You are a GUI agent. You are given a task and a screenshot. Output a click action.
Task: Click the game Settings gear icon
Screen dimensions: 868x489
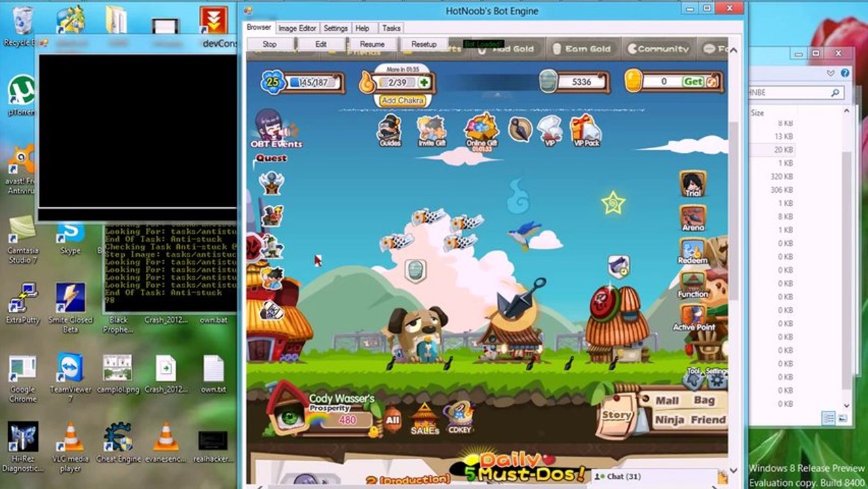(x=716, y=378)
